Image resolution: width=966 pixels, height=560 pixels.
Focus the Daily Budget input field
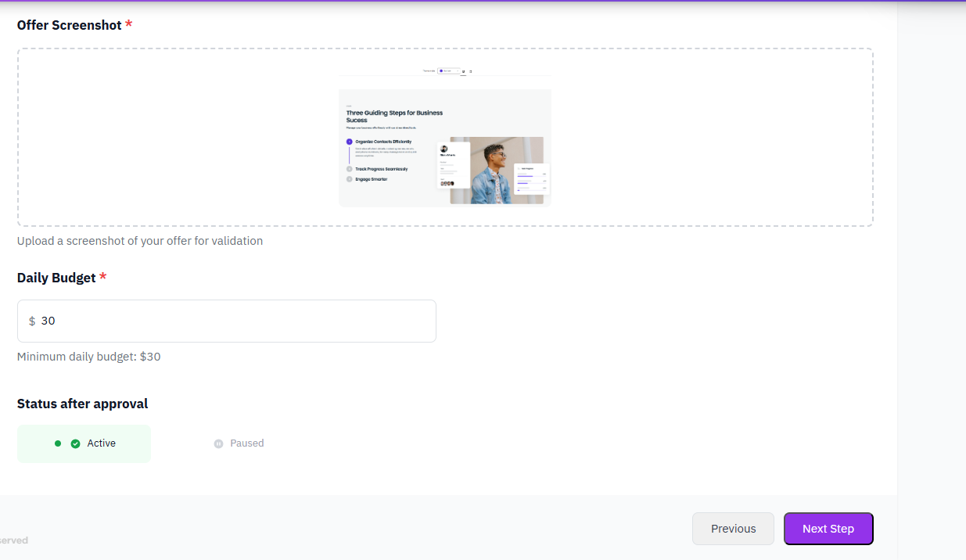point(235,321)
